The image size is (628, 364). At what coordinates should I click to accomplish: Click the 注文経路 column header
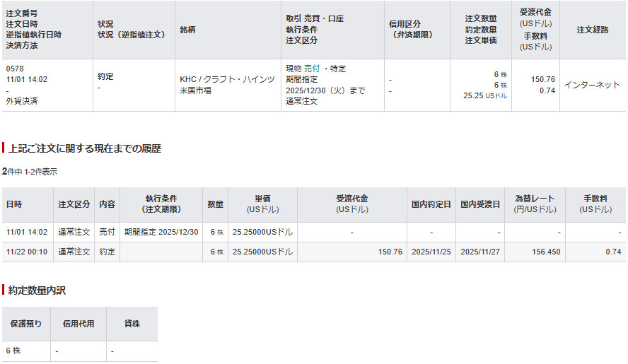click(592, 30)
